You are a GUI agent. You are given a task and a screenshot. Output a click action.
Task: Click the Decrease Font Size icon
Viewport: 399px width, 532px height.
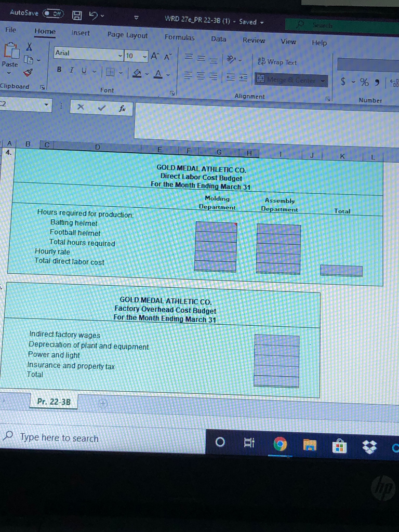168,57
